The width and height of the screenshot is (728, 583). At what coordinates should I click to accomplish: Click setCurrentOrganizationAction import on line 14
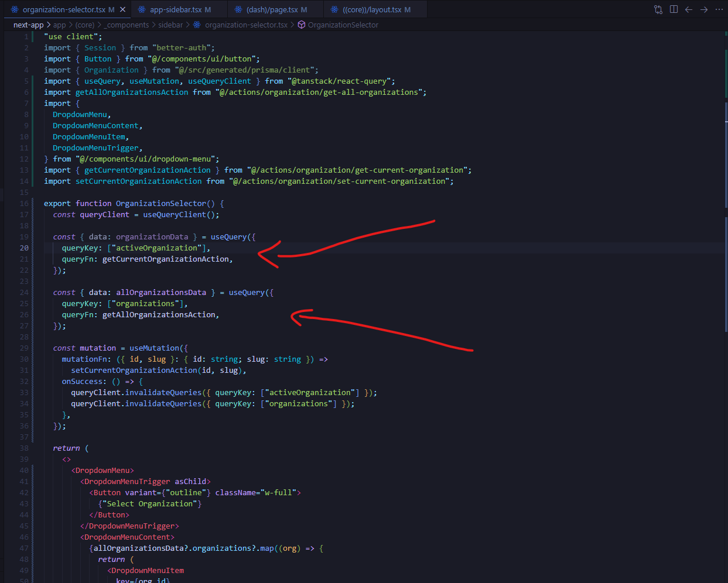tap(139, 181)
